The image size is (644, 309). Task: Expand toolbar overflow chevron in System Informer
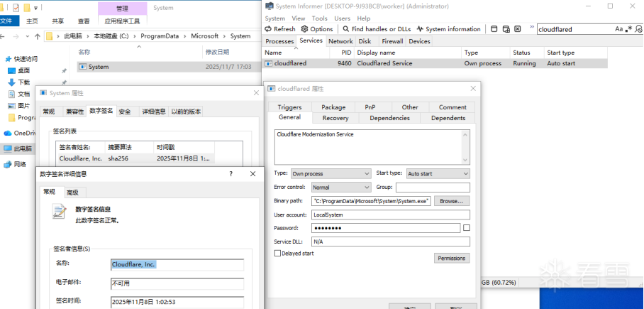[532, 27]
